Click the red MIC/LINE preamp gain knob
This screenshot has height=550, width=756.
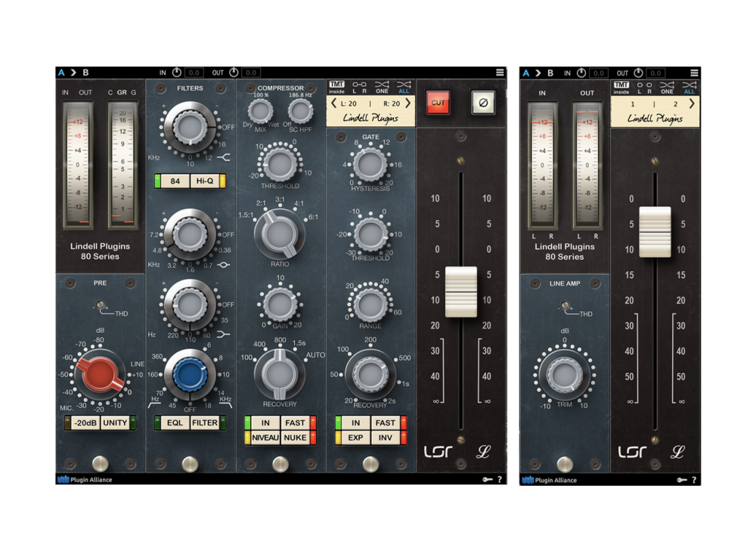pos(100,374)
